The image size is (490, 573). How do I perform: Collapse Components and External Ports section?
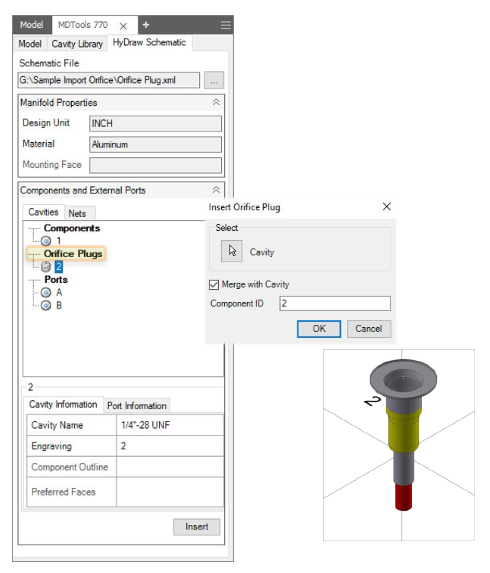[x=216, y=190]
